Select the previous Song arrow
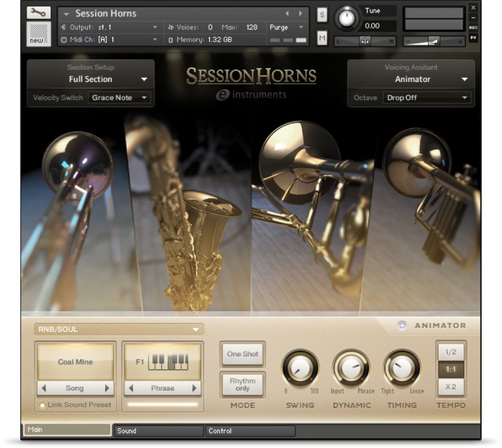 pyautogui.click(x=44, y=388)
